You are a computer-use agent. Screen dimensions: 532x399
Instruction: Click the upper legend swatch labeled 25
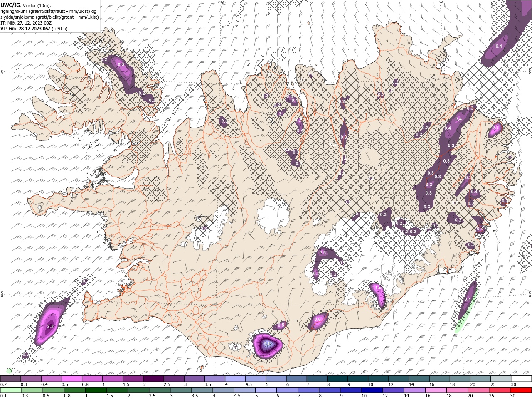(501, 378)
